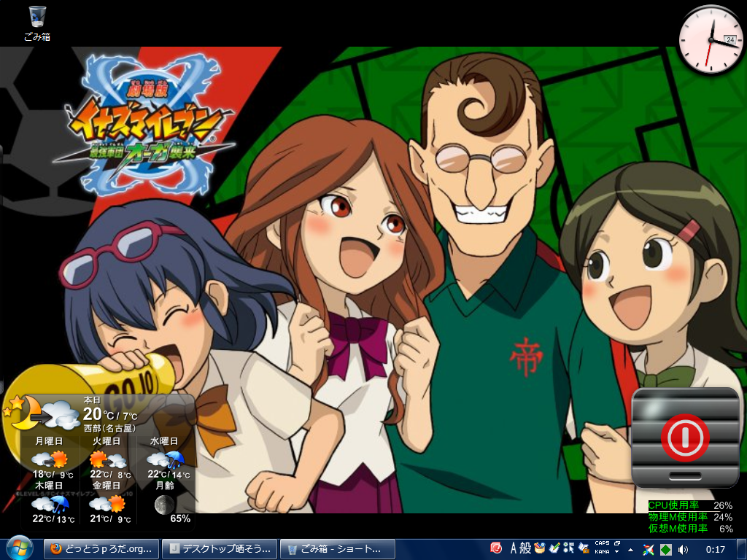747x560 pixels.
Task: Switch to the ごみ箱 - ショート taskbar button
Action: [337, 549]
